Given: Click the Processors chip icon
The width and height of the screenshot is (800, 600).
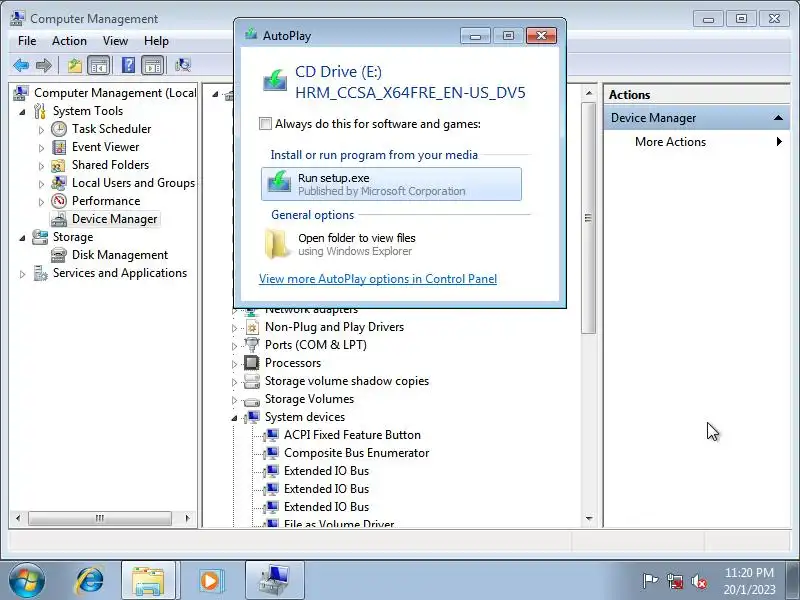Looking at the screenshot, I should click(x=252, y=363).
